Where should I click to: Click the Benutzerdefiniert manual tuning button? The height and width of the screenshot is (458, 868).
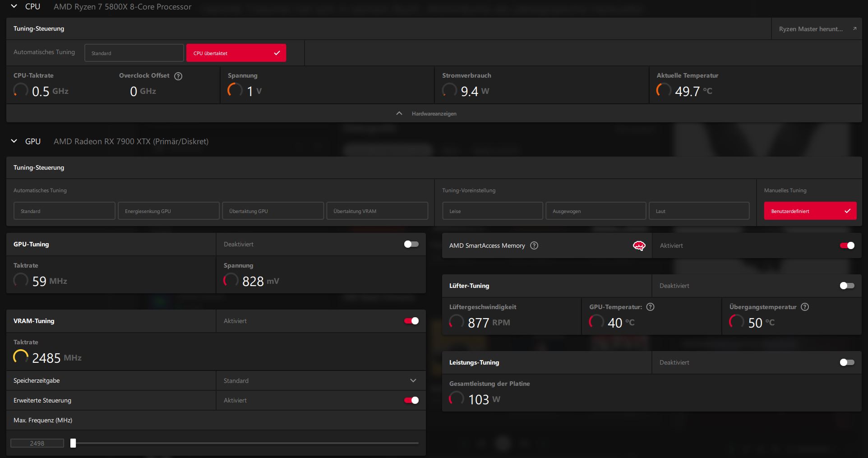click(810, 211)
